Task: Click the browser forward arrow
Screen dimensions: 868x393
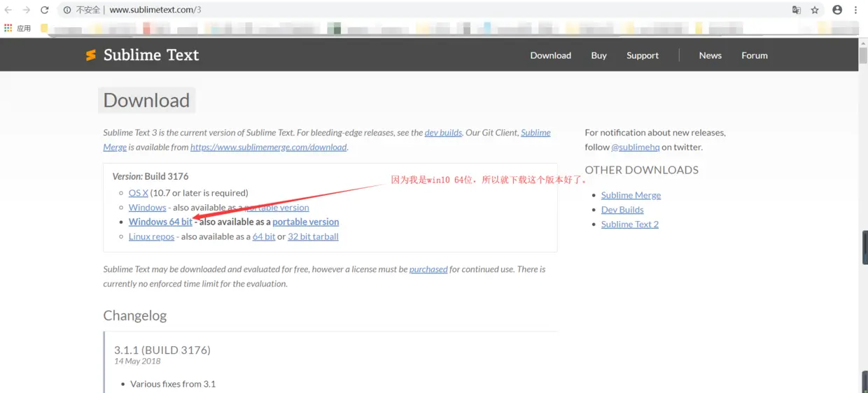Action: click(27, 10)
